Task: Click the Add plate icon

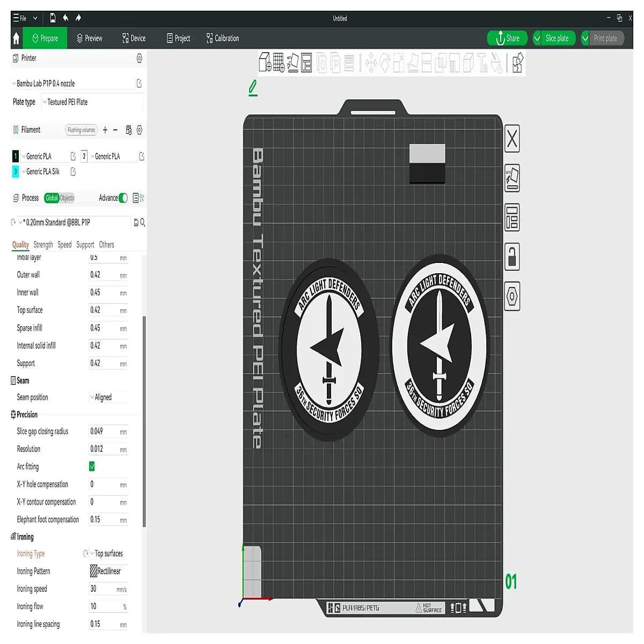Action: [x=279, y=63]
